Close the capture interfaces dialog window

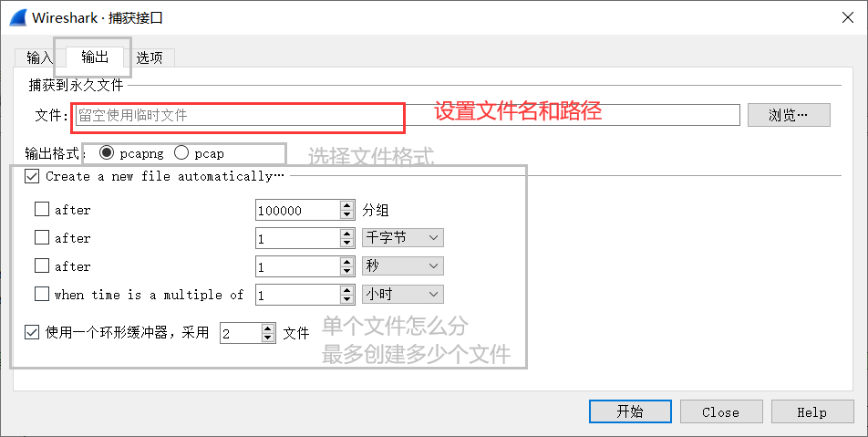click(x=848, y=17)
